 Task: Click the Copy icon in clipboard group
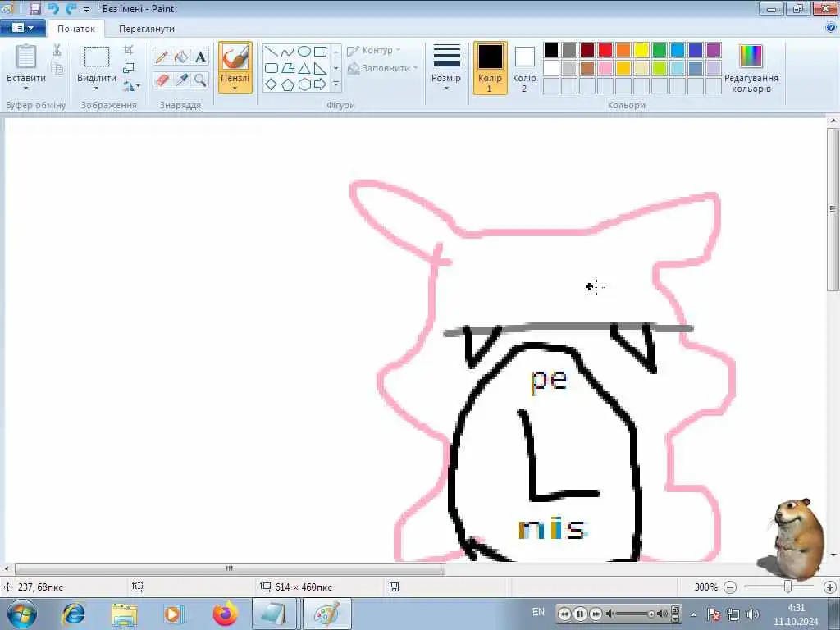click(x=57, y=68)
